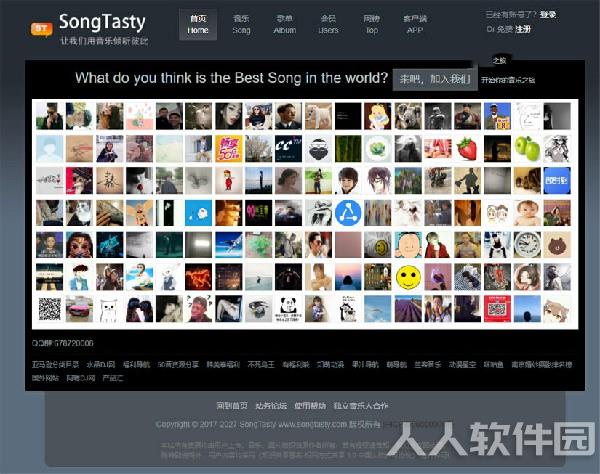The width and height of the screenshot is (600, 474).
Task: Select the red cartoon figure avatar
Action: (228, 181)
